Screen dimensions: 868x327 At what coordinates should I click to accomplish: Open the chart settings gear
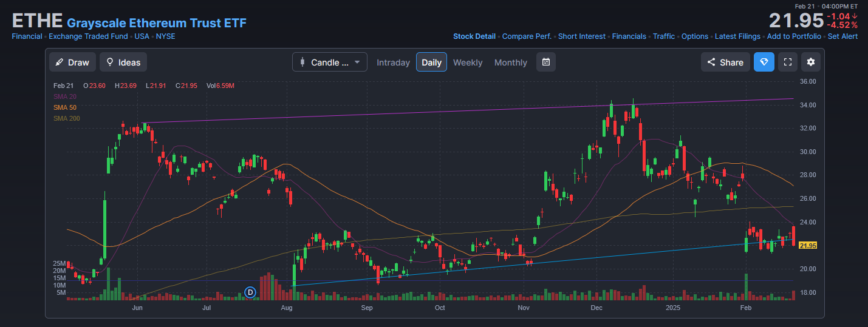(810, 62)
